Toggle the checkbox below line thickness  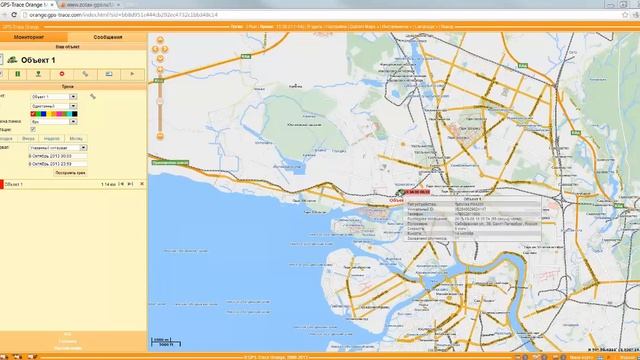pyautogui.click(x=33, y=129)
